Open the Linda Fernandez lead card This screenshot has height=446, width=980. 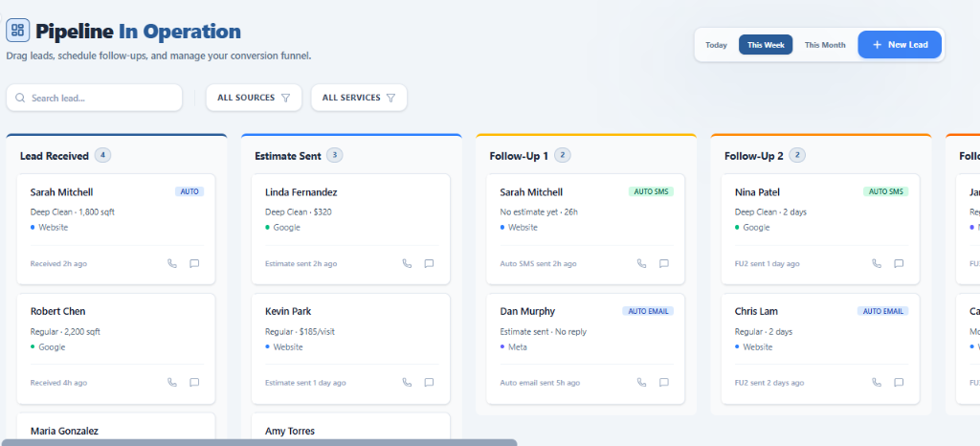350,230
